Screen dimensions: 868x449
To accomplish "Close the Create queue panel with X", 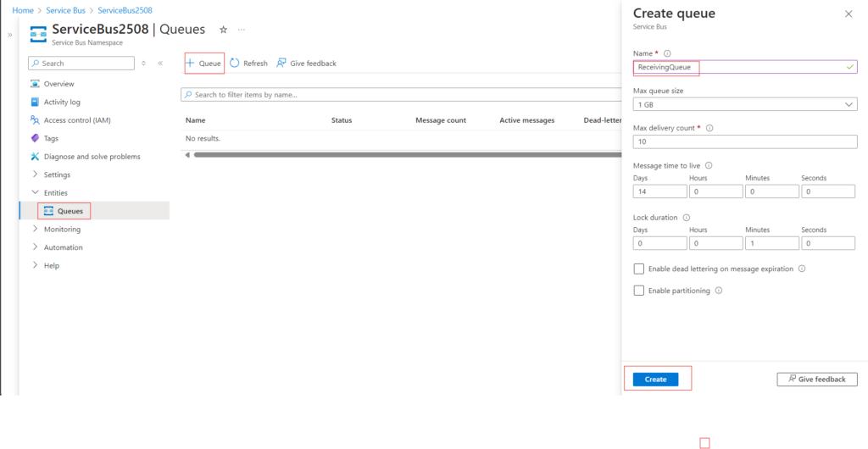I will pyautogui.click(x=848, y=14).
